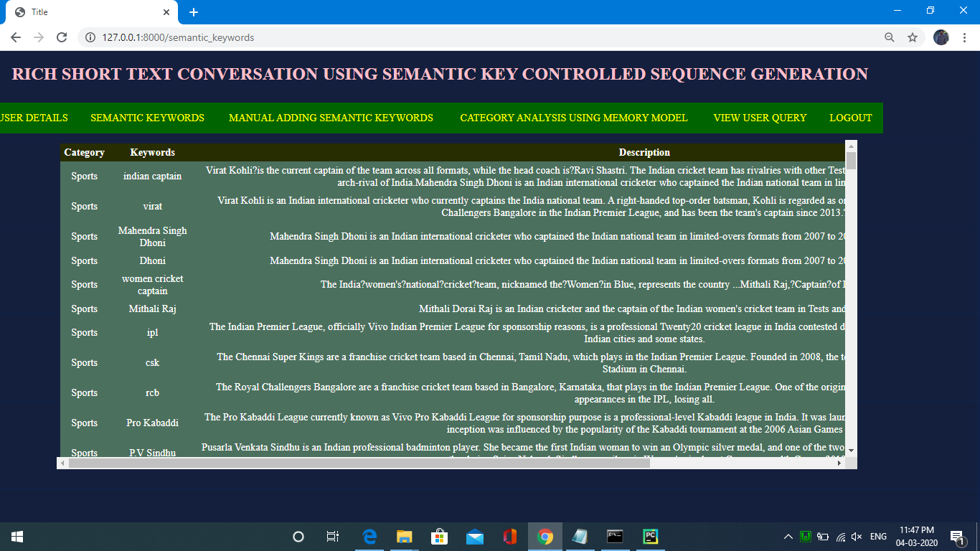Select the 'virat' keyword cell
The height and width of the screenshot is (551, 980).
(x=152, y=206)
